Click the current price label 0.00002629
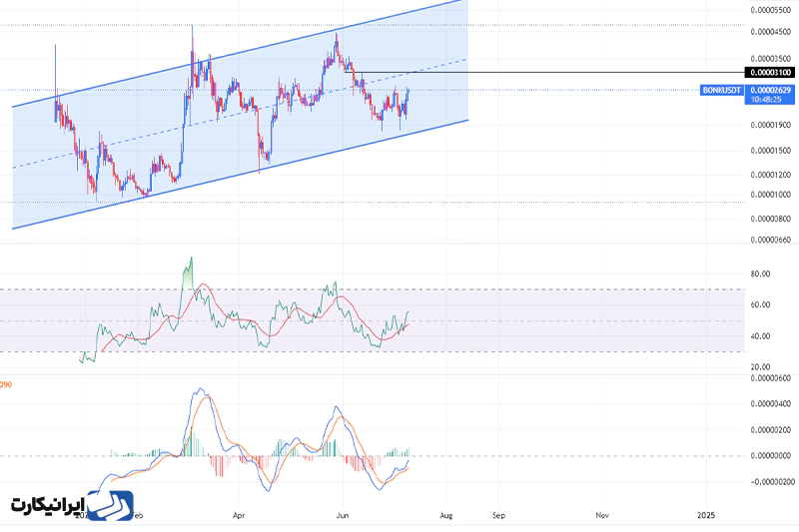This screenshot has height=532, width=799. [x=770, y=90]
